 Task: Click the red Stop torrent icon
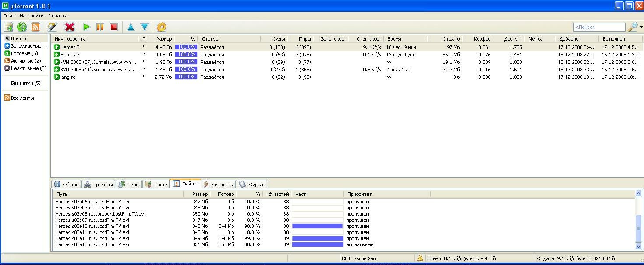(114, 27)
